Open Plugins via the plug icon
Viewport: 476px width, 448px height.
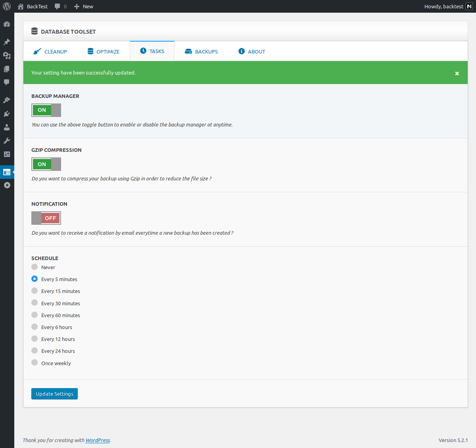(7, 114)
